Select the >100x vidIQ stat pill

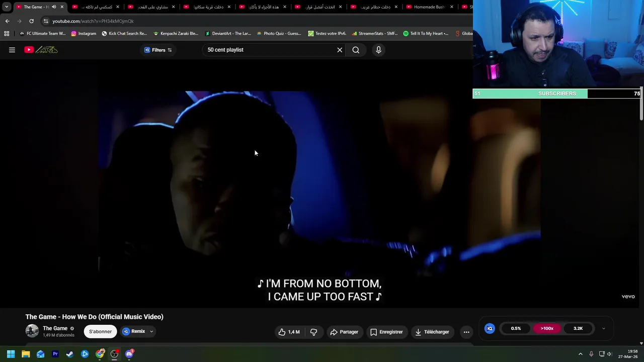click(x=547, y=328)
